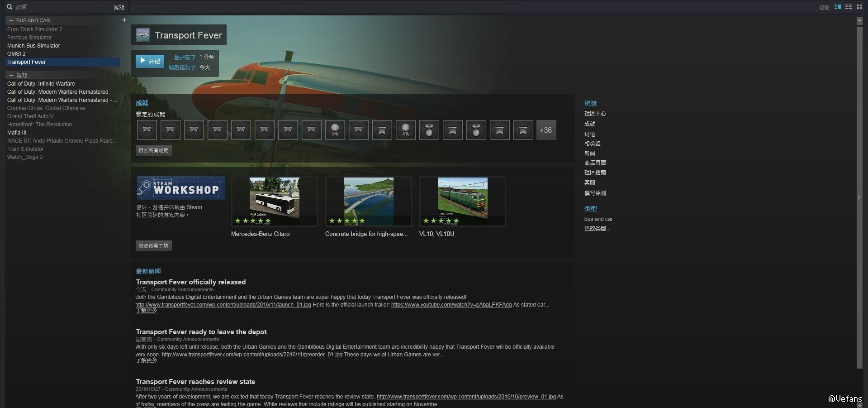Click the Transport Fever game icon in header
This screenshot has height=408, width=868.
[x=143, y=35]
